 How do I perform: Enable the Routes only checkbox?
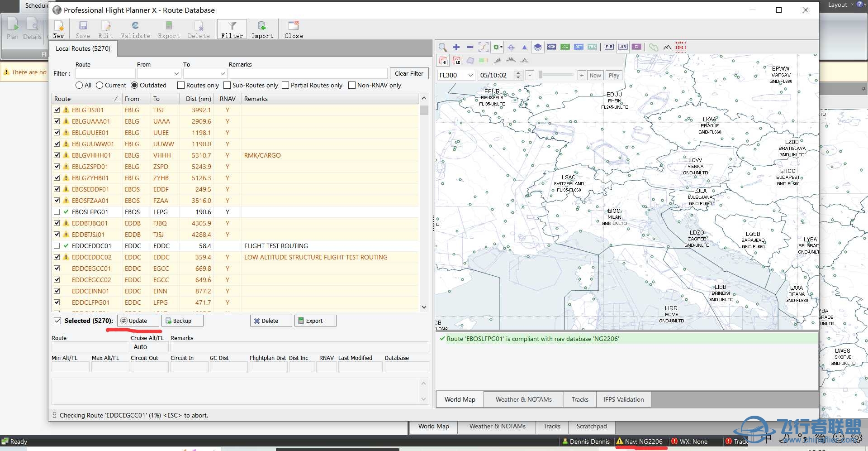coord(181,85)
